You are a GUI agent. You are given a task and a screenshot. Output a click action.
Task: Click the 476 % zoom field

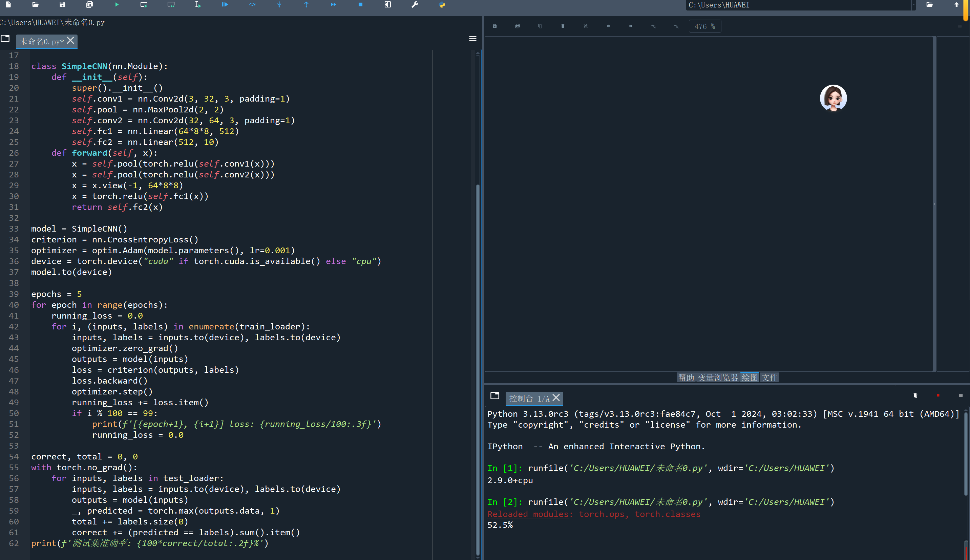[x=704, y=26]
